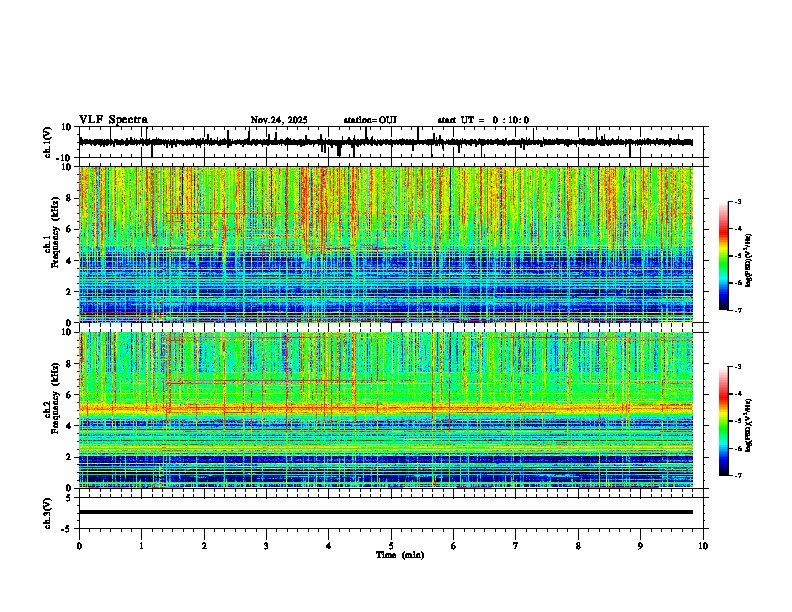Click the '6' kHz tick on ch.1 spectrogram
The width and height of the screenshot is (792, 612).
[69, 230]
